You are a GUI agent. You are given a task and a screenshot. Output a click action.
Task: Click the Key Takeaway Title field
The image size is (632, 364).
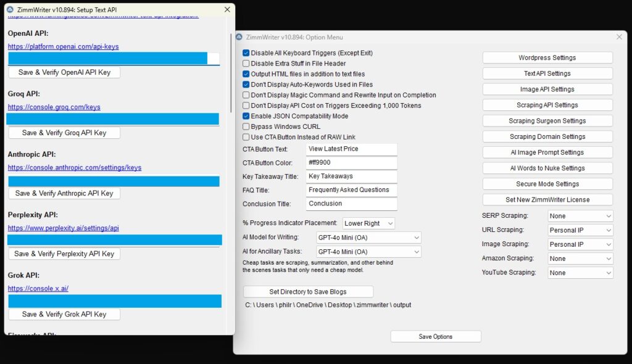point(351,176)
